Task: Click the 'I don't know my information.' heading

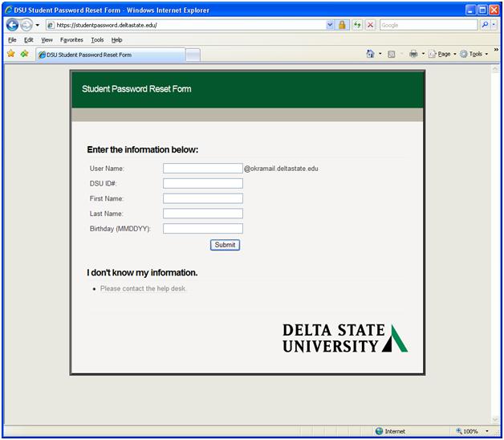Action: click(142, 273)
